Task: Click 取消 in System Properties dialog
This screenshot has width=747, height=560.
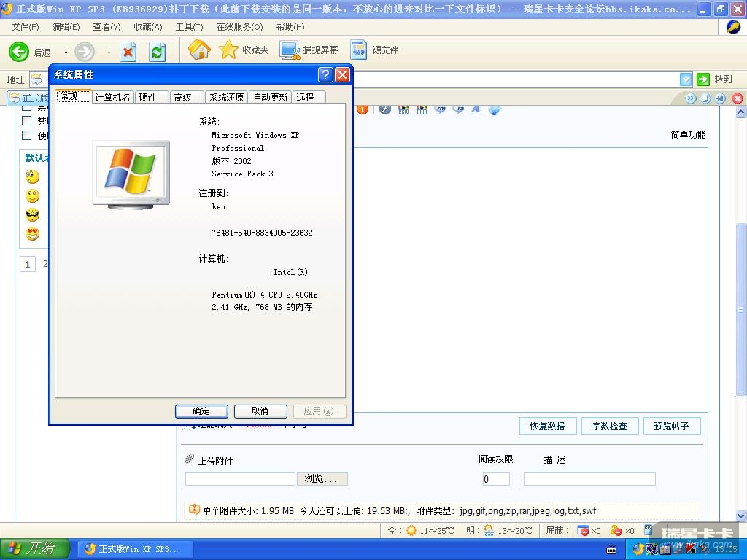Action: click(x=260, y=411)
